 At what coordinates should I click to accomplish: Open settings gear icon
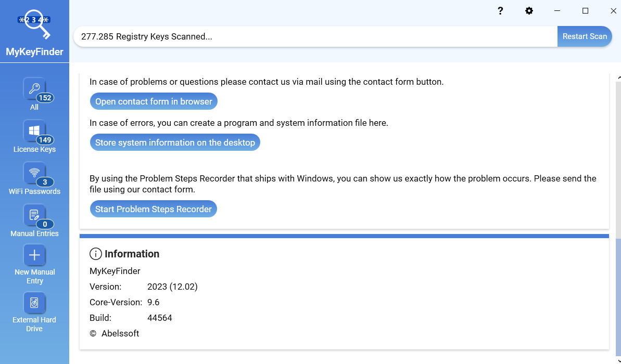(529, 11)
